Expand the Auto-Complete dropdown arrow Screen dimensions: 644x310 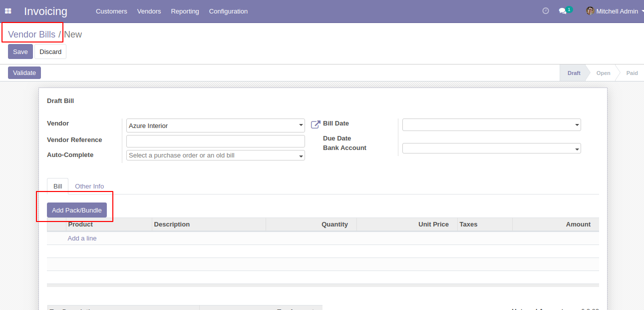(301, 156)
